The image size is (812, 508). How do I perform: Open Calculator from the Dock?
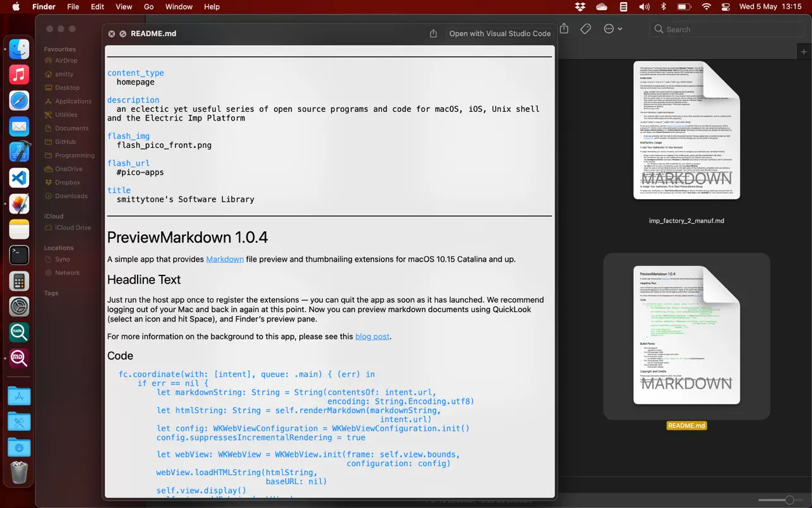pyautogui.click(x=19, y=281)
